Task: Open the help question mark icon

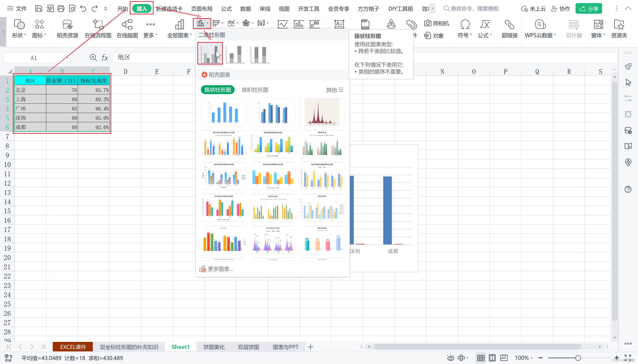Action: (628, 189)
